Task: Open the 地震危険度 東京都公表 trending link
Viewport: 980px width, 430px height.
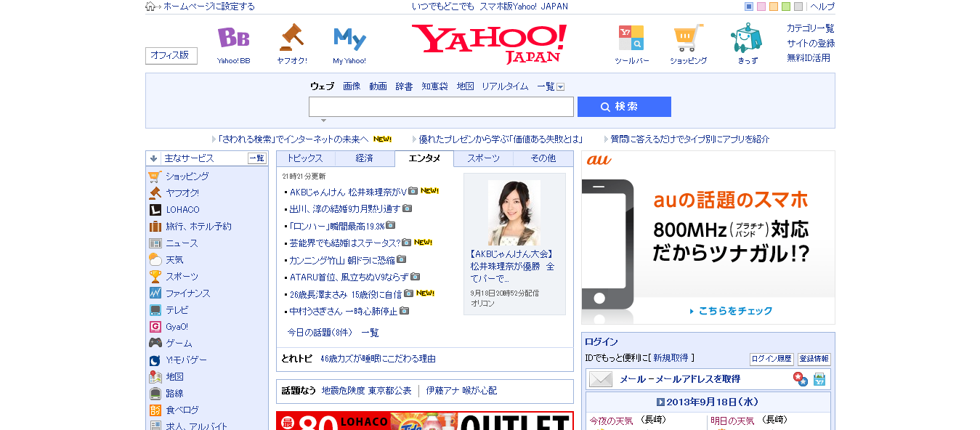Action: tap(367, 391)
